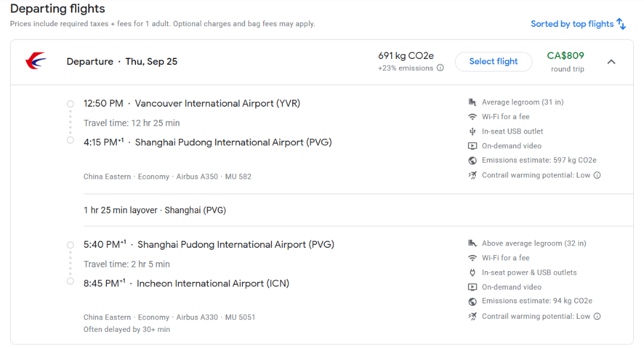This screenshot has height=348, width=644.
Task: Click the Departure Thu, Sep 25 header
Action: pyautogui.click(x=122, y=61)
